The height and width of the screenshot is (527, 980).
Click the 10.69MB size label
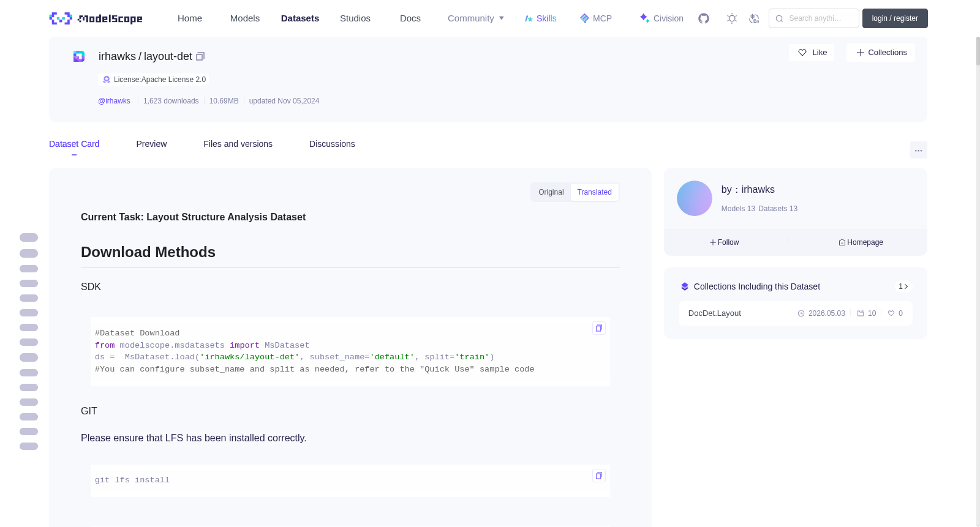(x=224, y=101)
